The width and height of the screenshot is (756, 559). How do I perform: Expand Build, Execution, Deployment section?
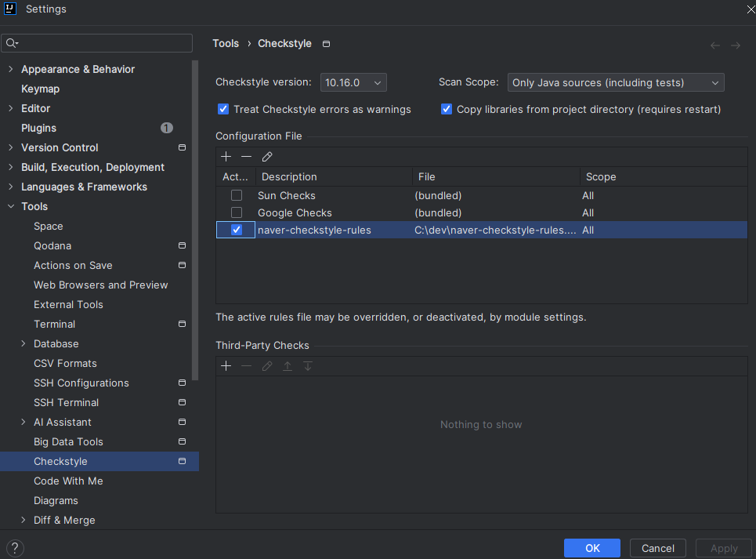tap(11, 167)
